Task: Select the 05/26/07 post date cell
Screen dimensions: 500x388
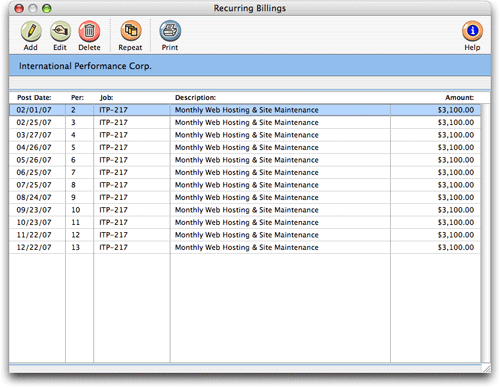Action: point(34,160)
